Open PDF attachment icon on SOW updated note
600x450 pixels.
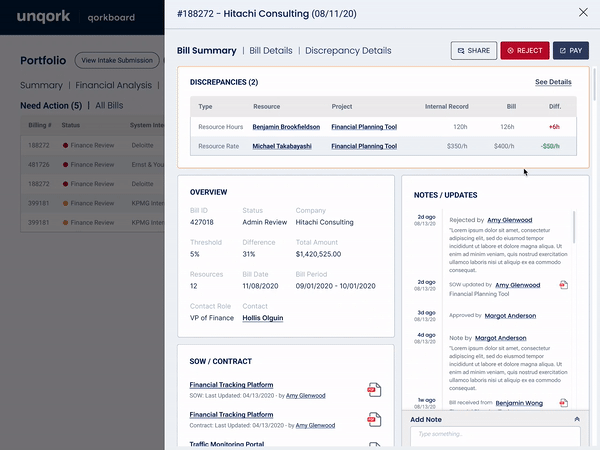tap(563, 285)
